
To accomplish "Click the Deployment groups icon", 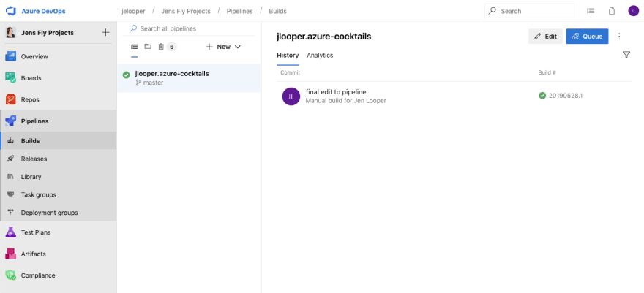I will (11, 213).
